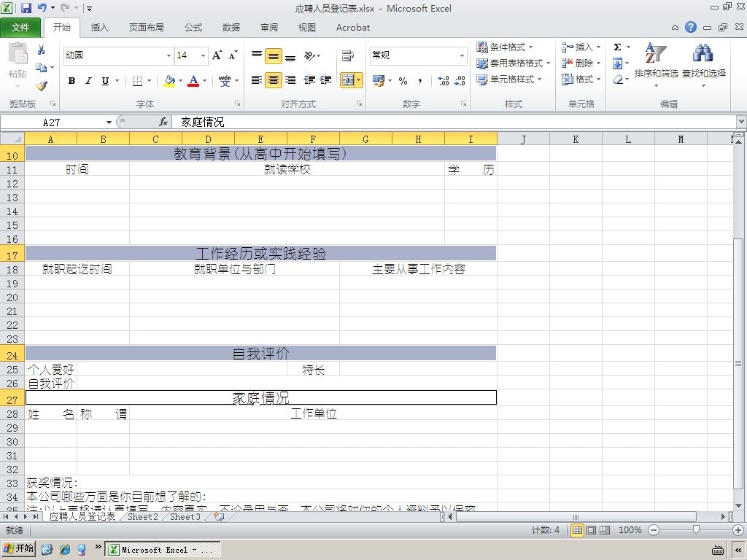This screenshot has width=747, height=560.
Task: Switch to Page Layout (页面布局) tab
Action: [x=146, y=27]
